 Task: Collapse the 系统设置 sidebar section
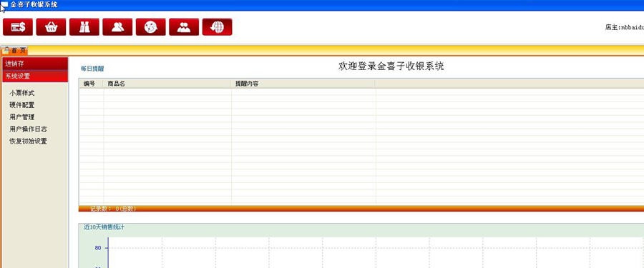[x=35, y=76]
